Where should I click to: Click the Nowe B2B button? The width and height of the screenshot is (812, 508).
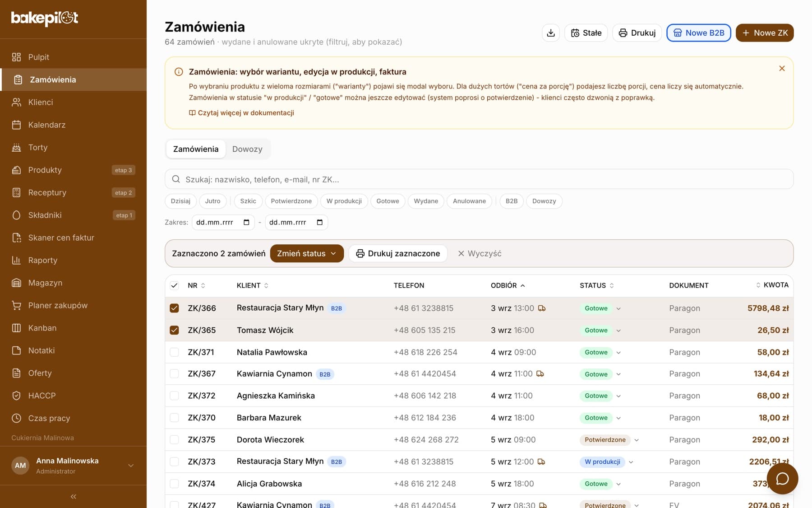coord(699,33)
